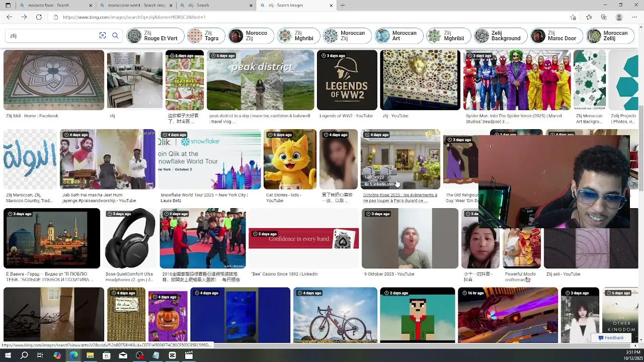Image resolution: width=644 pixels, height=362 pixels.
Task: Open the favorites list
Action: point(589,17)
